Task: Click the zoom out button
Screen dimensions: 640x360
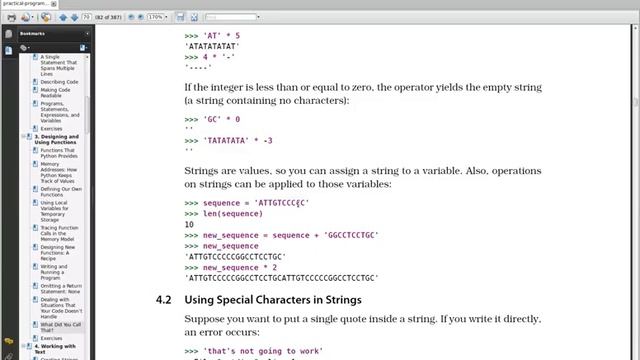Action: pos(131,17)
